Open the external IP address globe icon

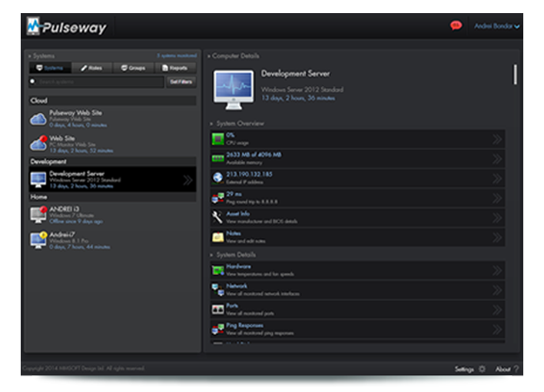[x=218, y=178]
